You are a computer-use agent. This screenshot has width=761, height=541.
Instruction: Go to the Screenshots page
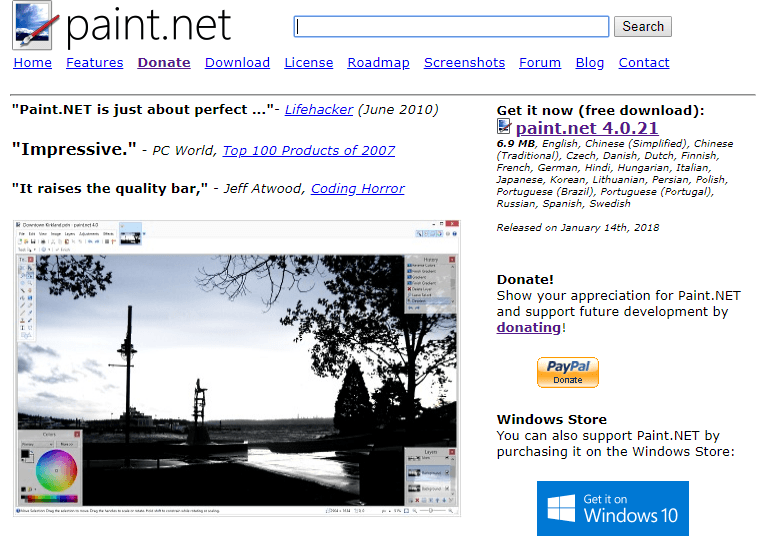(464, 62)
